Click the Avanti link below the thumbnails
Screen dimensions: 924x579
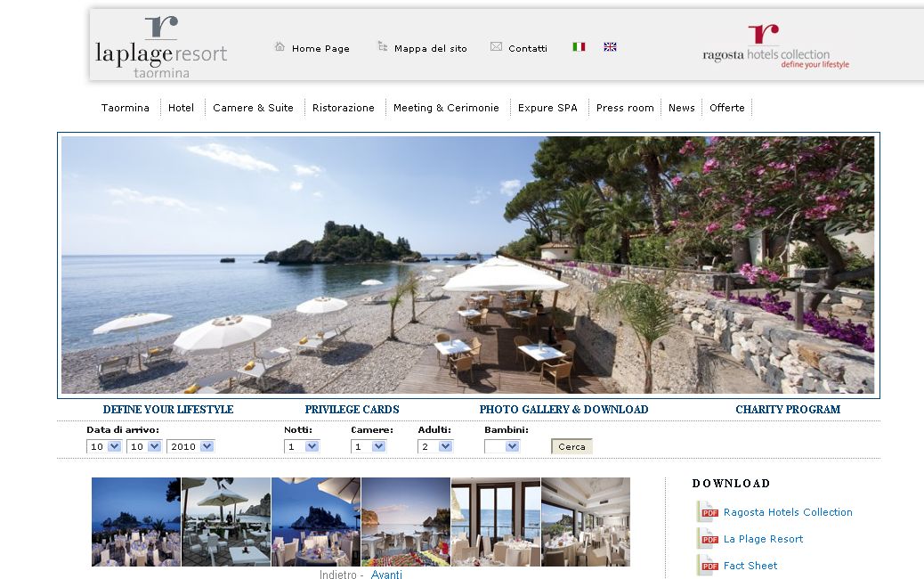coord(387,575)
